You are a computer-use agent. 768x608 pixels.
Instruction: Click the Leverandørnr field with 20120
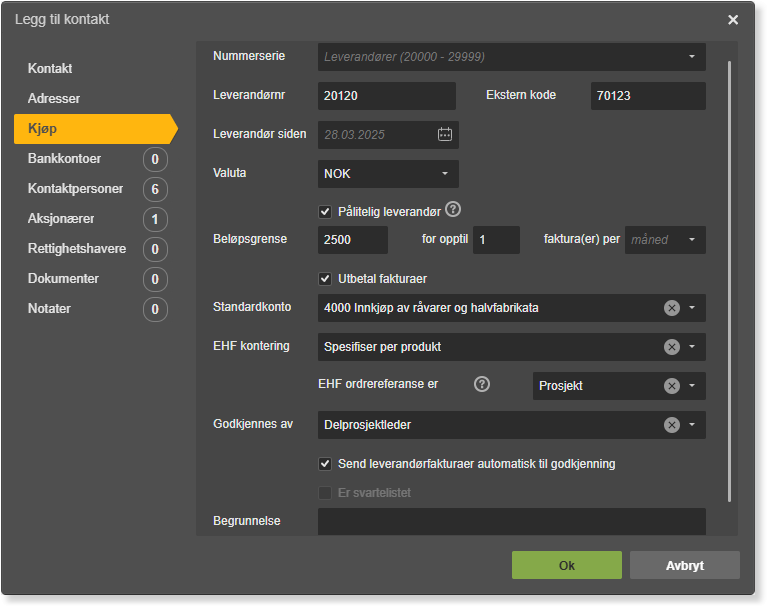pos(387,96)
